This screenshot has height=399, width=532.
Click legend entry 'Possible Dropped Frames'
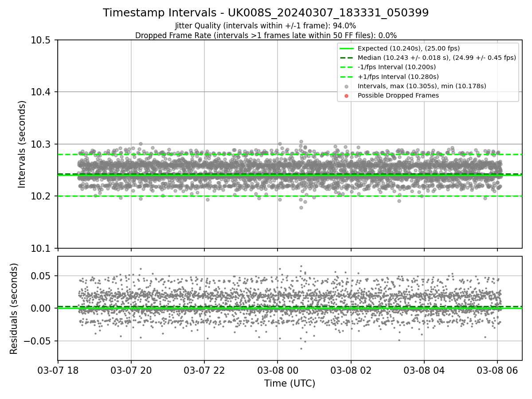tap(398, 95)
